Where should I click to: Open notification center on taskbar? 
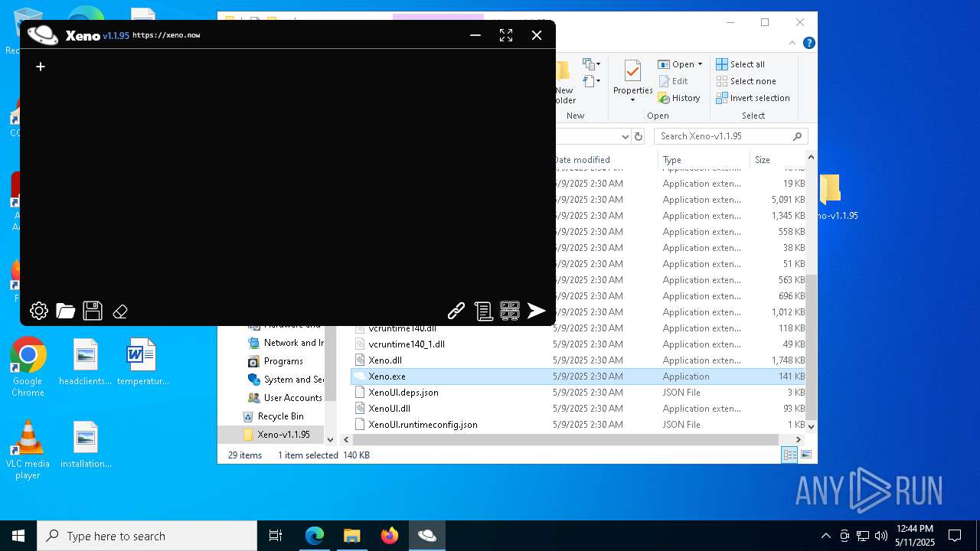coord(955,536)
